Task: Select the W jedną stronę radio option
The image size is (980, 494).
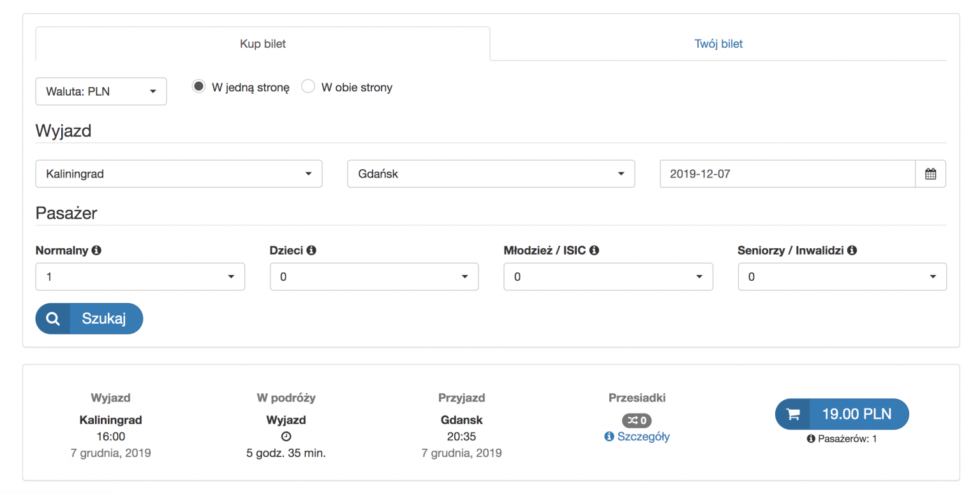Action: click(198, 87)
